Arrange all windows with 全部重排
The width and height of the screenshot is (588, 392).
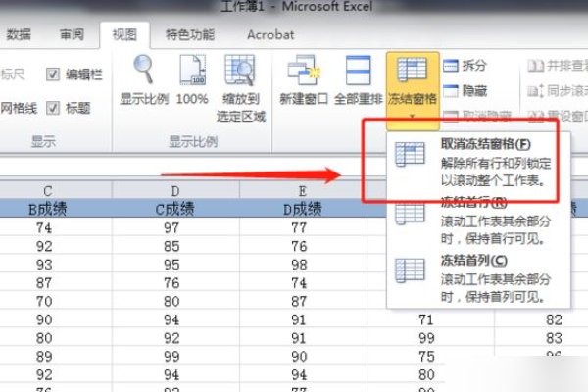[358, 80]
